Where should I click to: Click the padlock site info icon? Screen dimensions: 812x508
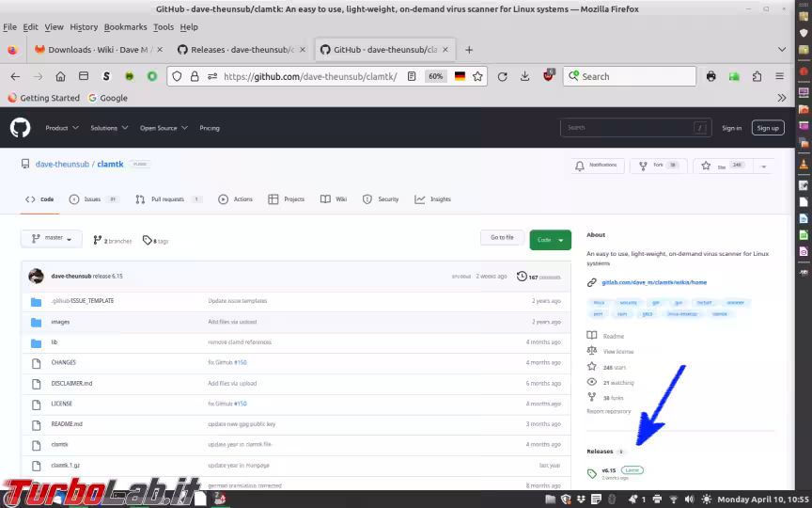click(x=195, y=77)
